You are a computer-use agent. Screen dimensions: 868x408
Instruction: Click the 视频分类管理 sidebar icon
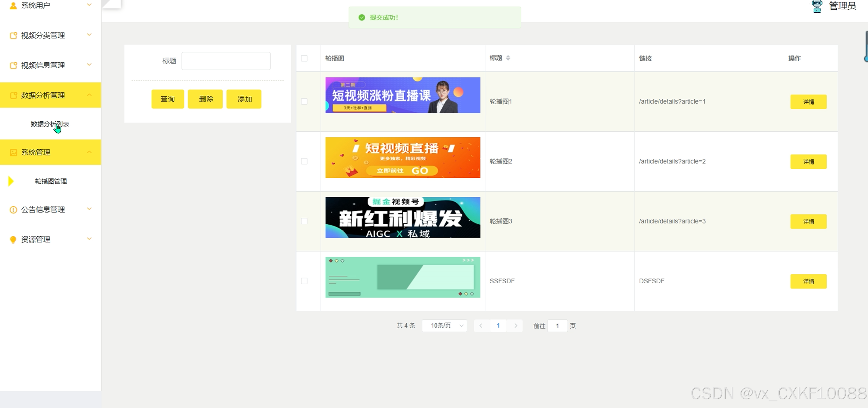coord(13,35)
